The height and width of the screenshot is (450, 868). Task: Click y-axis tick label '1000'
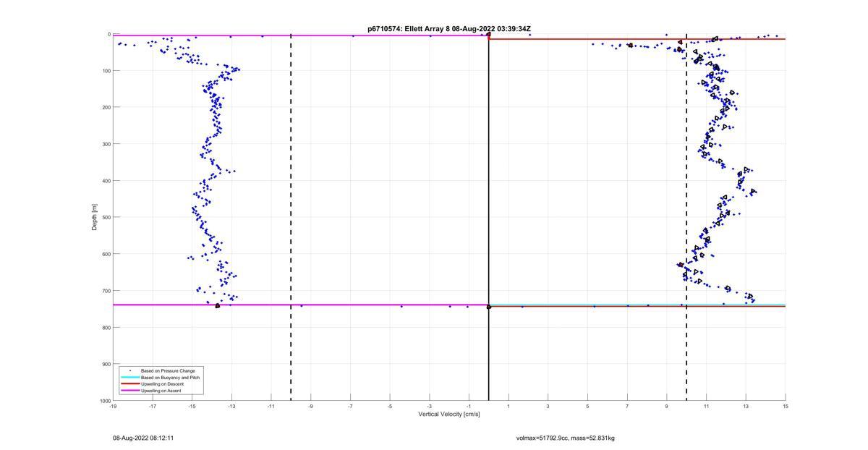click(x=104, y=401)
